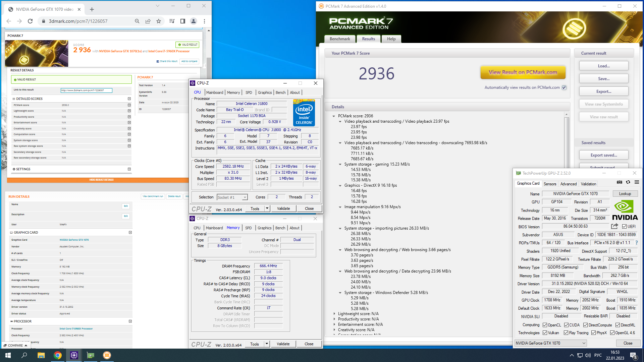Switch to CPU-Z in the taskbar
Viewport: 644px width, 362px height.
(74, 355)
